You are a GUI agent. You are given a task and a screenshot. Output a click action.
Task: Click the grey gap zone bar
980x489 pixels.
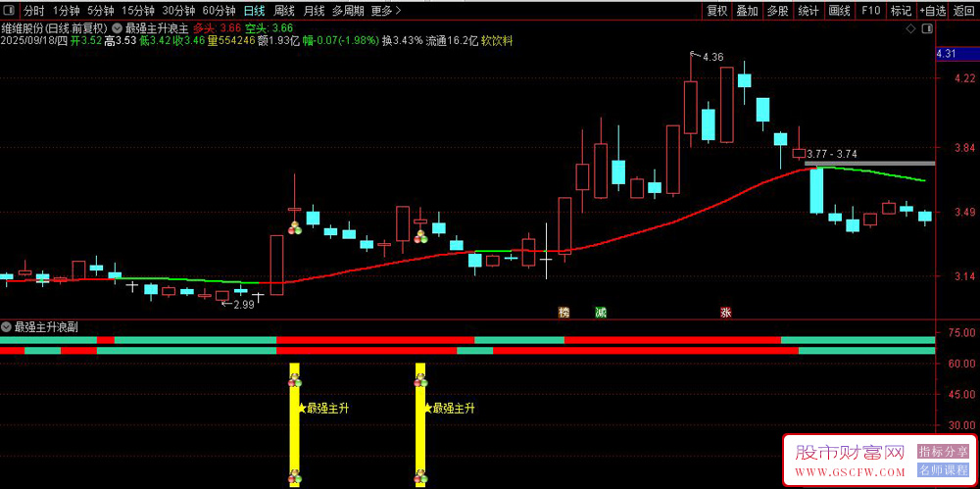pyautogui.click(x=869, y=164)
